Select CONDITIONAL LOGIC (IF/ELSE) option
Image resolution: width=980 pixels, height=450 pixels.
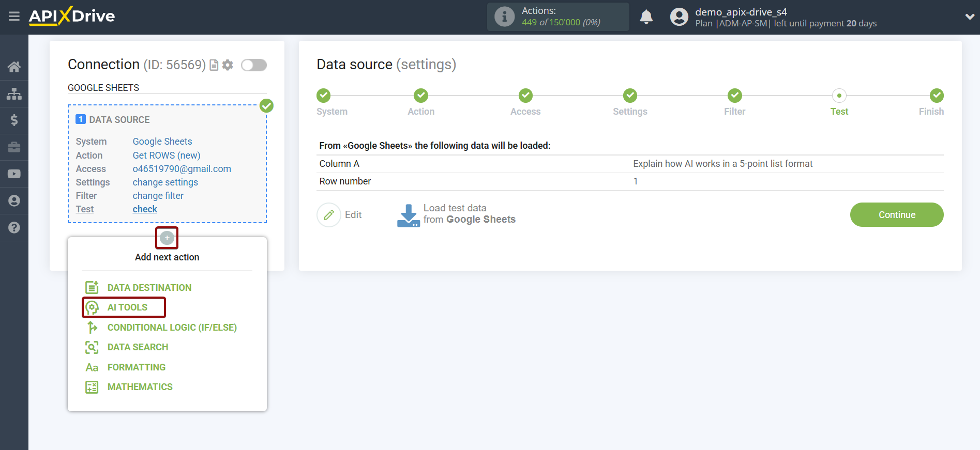coord(172,328)
